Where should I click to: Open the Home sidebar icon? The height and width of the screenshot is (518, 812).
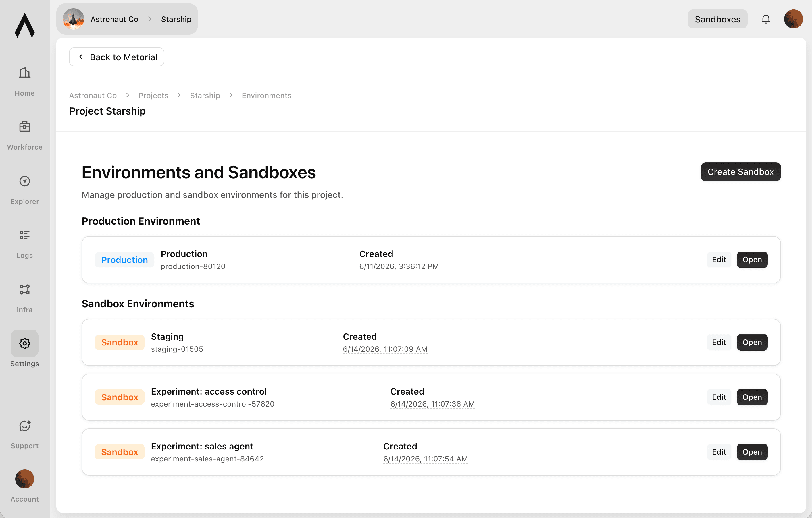[25, 73]
